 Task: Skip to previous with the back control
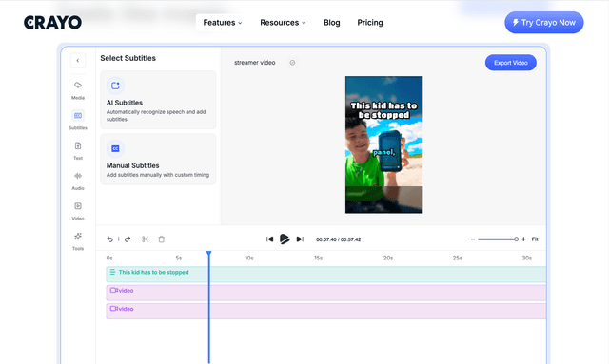269,239
